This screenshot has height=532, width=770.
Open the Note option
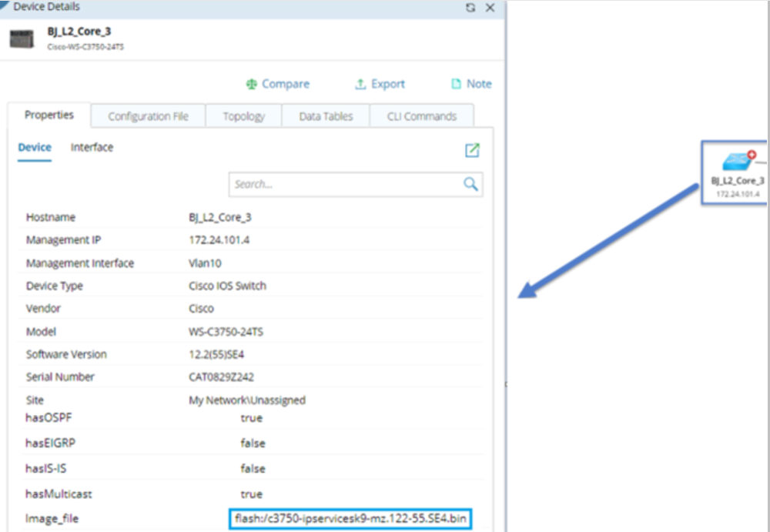[470, 84]
